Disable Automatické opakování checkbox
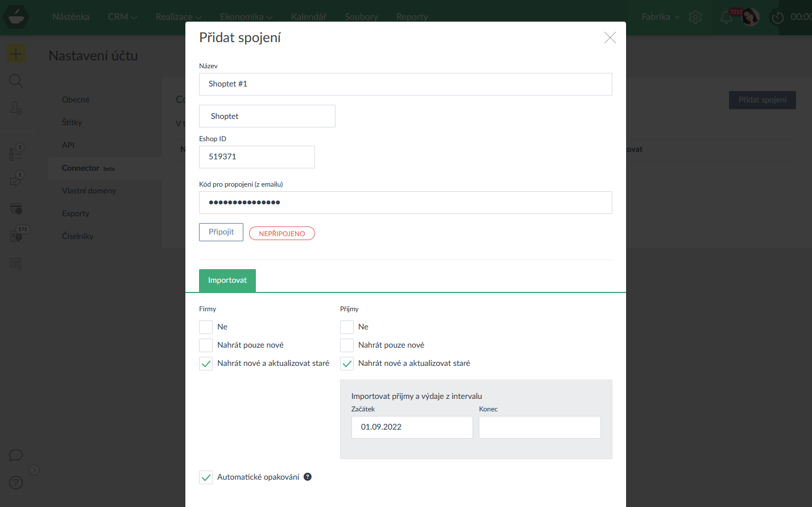This screenshot has width=812, height=507. [206, 477]
